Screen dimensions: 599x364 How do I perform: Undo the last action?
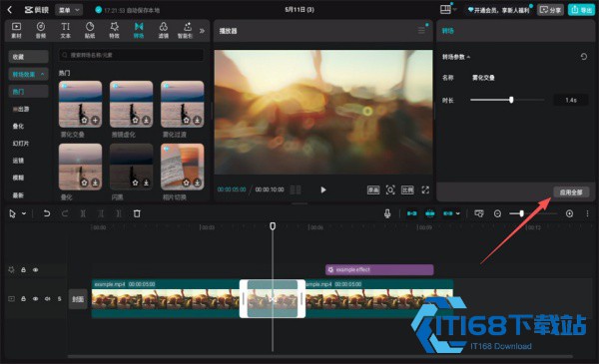tap(47, 213)
